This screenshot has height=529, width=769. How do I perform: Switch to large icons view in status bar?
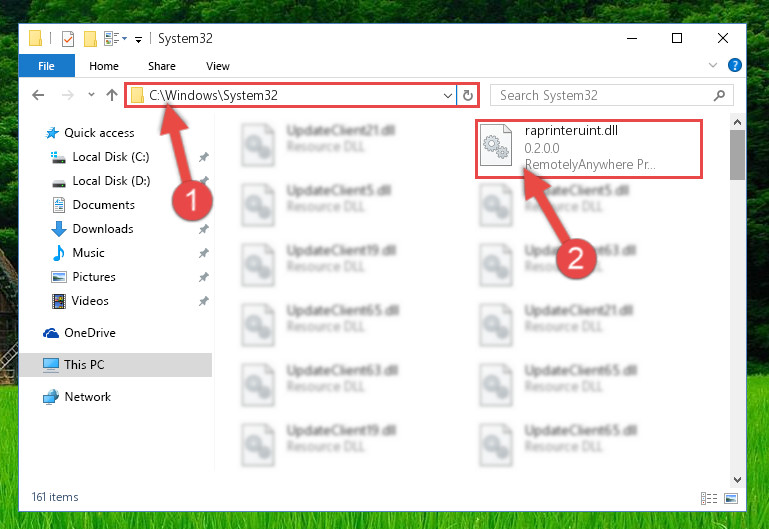(731, 499)
